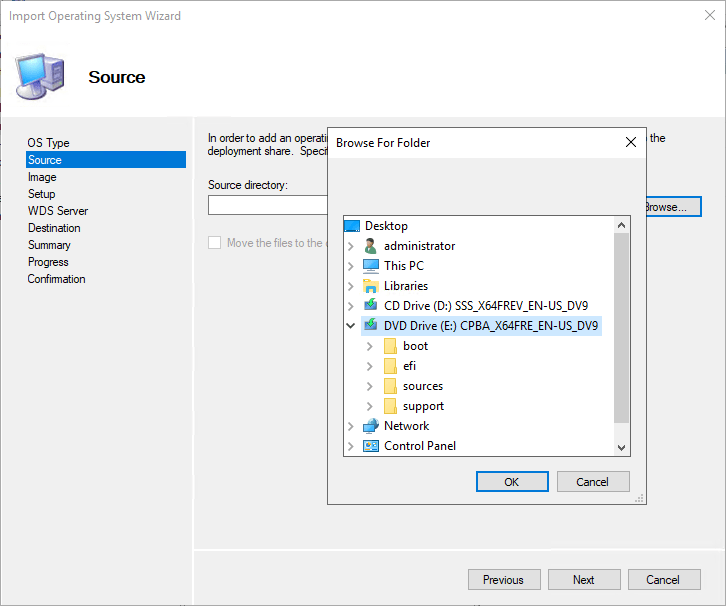This screenshot has width=726, height=606.
Task: Select the Desktop icon at tree root
Action: point(352,226)
